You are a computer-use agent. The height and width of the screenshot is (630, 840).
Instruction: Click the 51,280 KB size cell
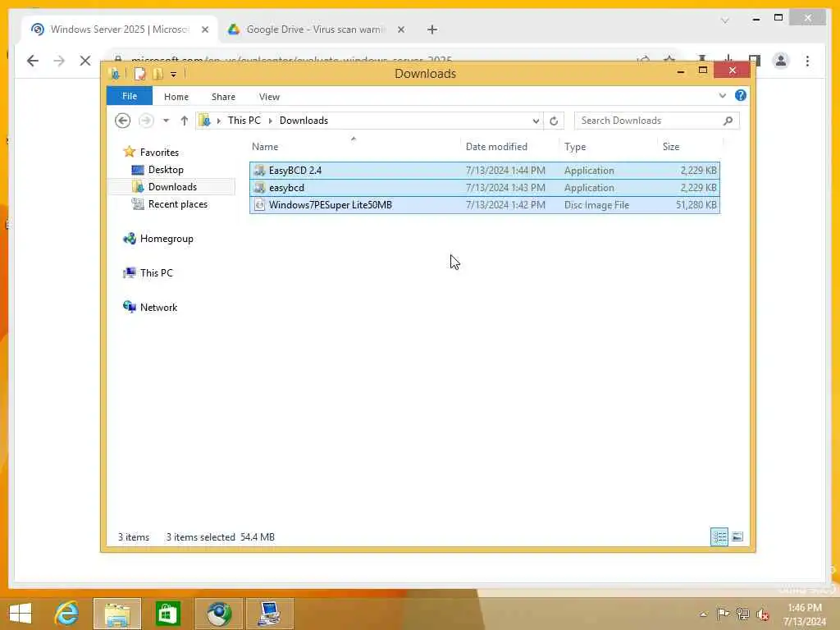pos(696,204)
